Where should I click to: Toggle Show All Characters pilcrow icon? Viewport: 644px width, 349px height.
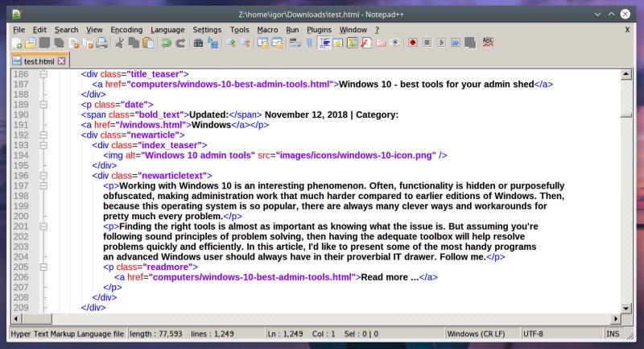point(308,43)
